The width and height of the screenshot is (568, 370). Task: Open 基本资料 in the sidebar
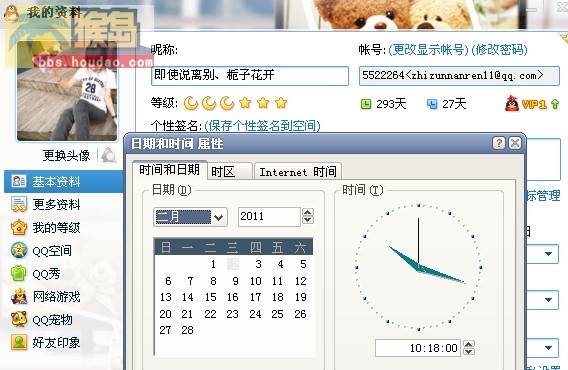(64, 182)
